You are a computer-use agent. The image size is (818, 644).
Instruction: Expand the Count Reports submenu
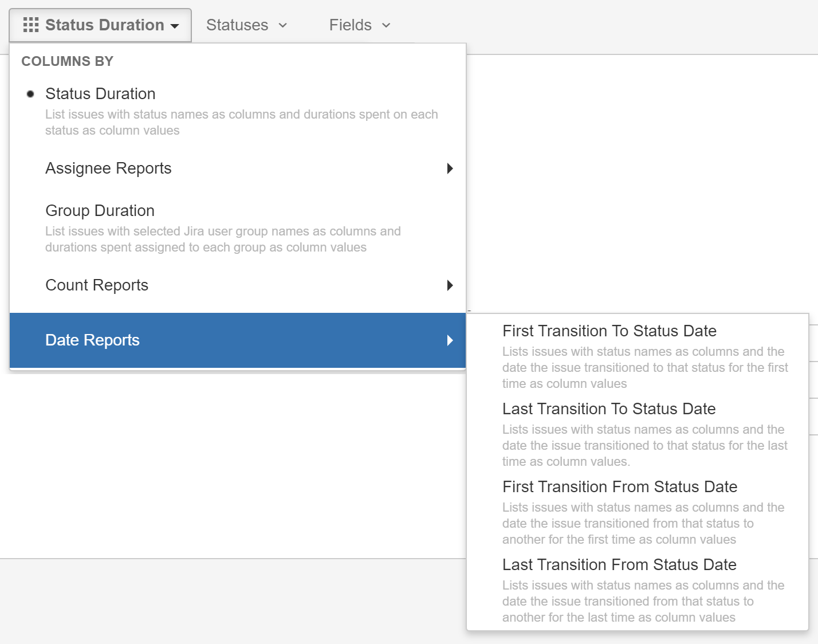point(97,285)
